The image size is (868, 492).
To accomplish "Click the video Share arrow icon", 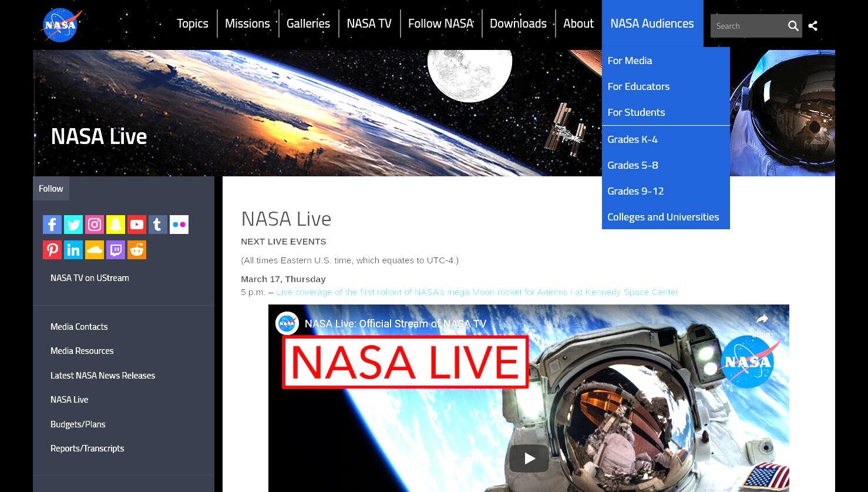I will [x=762, y=319].
